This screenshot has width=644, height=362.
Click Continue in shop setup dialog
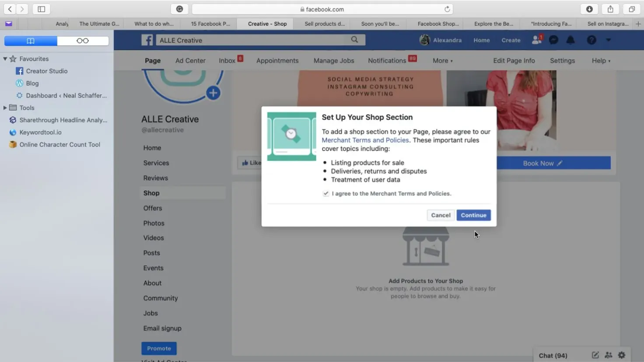click(473, 215)
